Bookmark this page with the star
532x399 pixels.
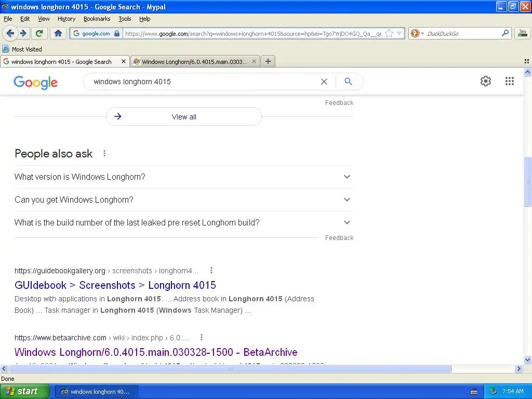coord(390,33)
